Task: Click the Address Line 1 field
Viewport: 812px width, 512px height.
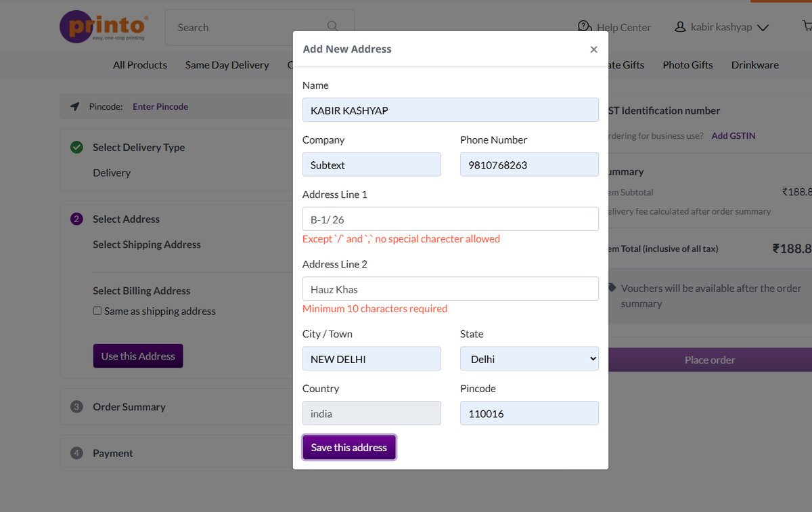Action: click(x=451, y=219)
